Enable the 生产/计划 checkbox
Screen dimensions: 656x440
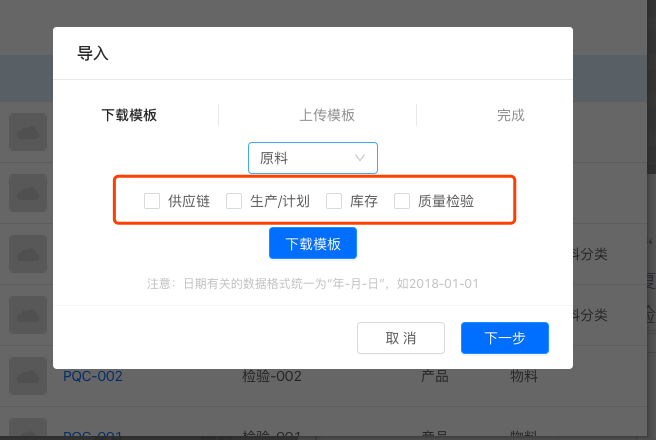234,201
